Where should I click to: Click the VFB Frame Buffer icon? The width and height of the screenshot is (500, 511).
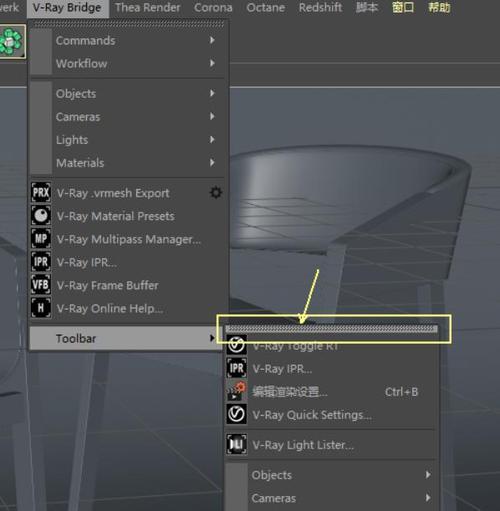[x=41, y=285]
